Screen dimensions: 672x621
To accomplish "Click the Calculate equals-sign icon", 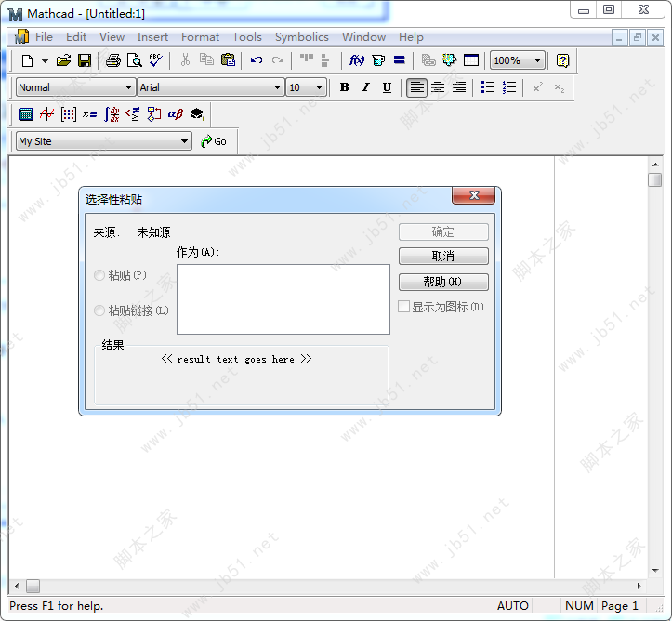I will [399, 60].
